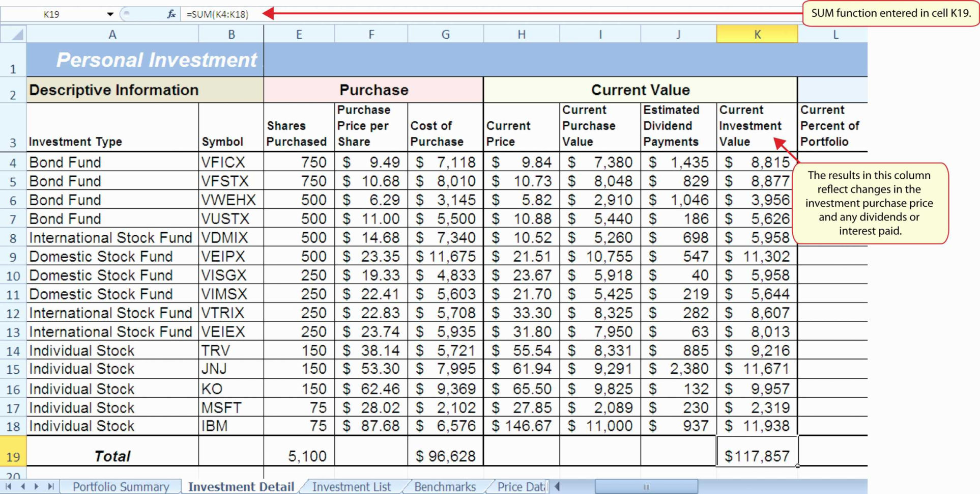This screenshot has height=494, width=980.
Task: Click the $117,857 total cell
Action: pyautogui.click(x=757, y=455)
